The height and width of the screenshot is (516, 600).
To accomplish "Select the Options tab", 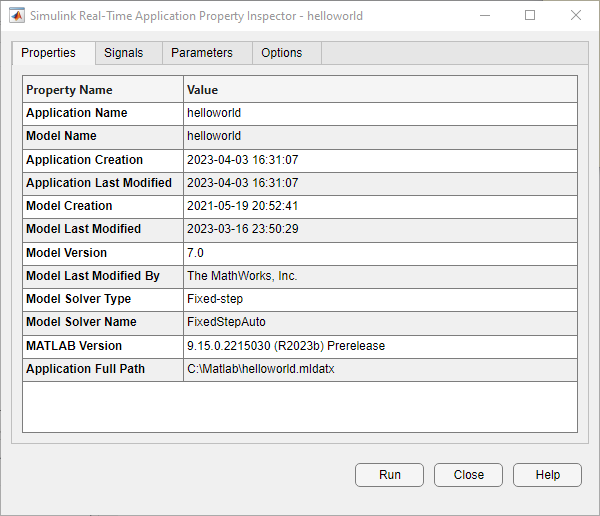I will (x=281, y=53).
